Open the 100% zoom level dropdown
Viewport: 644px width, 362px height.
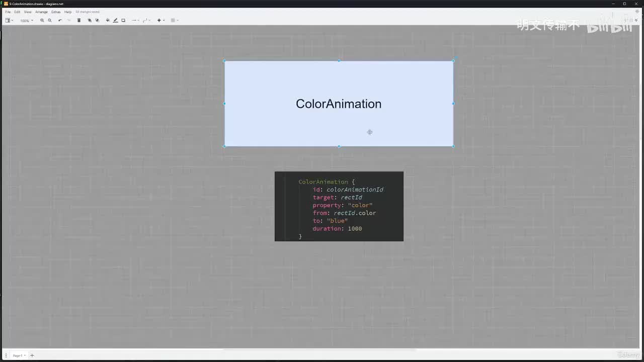[27, 21]
